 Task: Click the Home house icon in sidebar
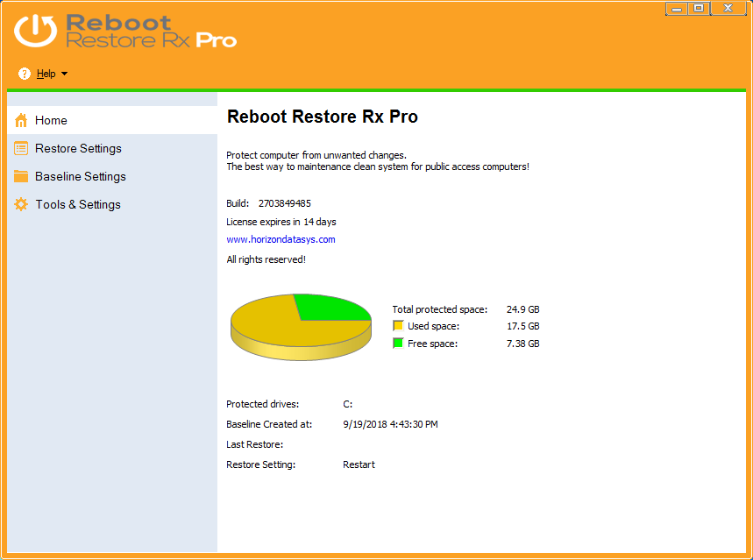[x=21, y=120]
